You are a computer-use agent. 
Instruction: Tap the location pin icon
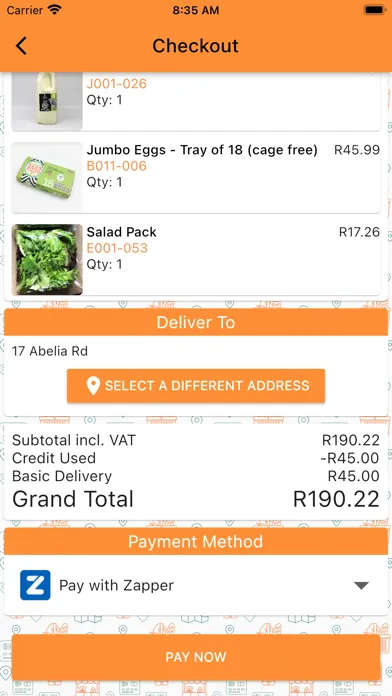pyautogui.click(x=93, y=386)
